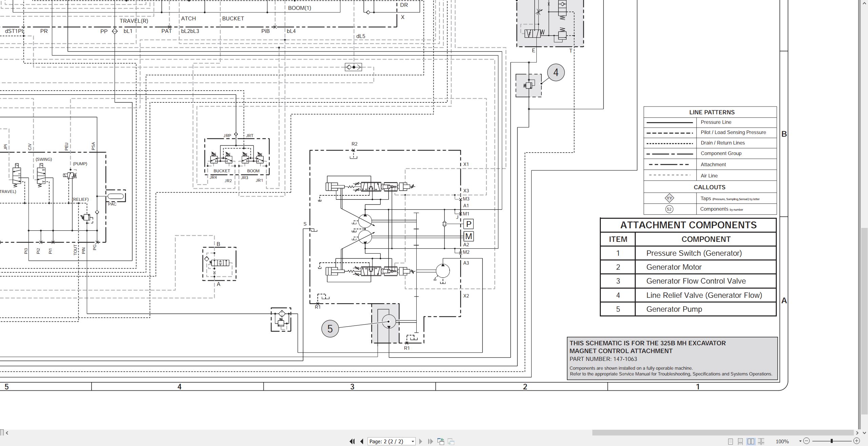Click the A3 motor circle symbol
This screenshot has width=868, height=446.
pyautogui.click(x=442, y=271)
